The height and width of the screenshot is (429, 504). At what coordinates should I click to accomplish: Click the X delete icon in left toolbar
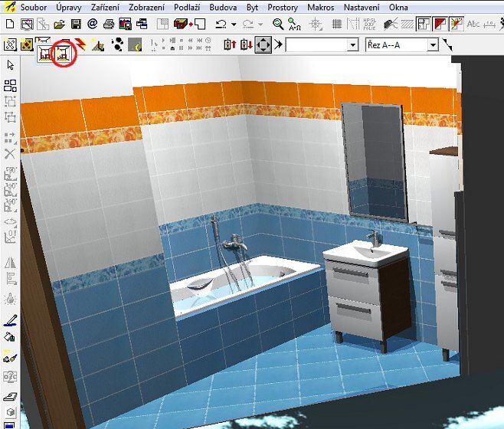point(10,154)
